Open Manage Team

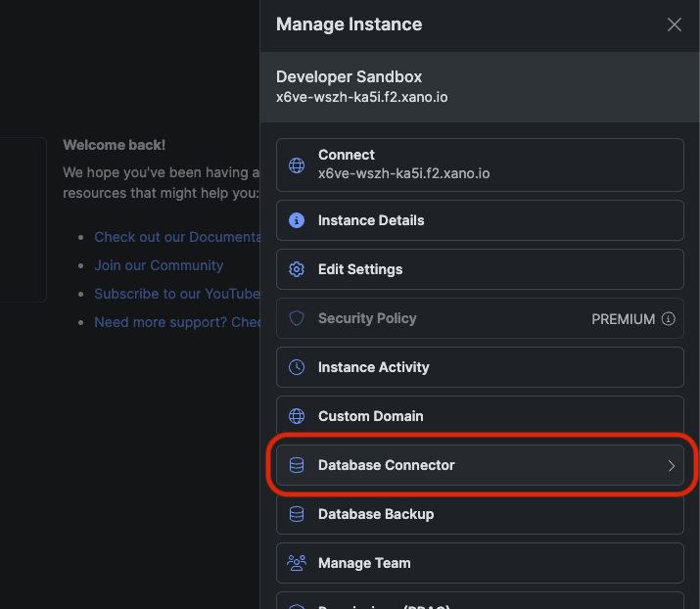click(x=480, y=563)
